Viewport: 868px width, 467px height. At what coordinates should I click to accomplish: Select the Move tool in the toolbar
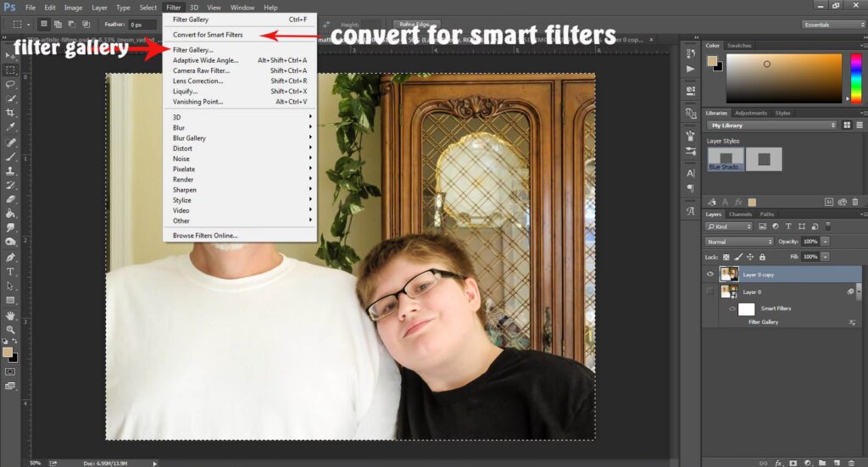(11, 55)
